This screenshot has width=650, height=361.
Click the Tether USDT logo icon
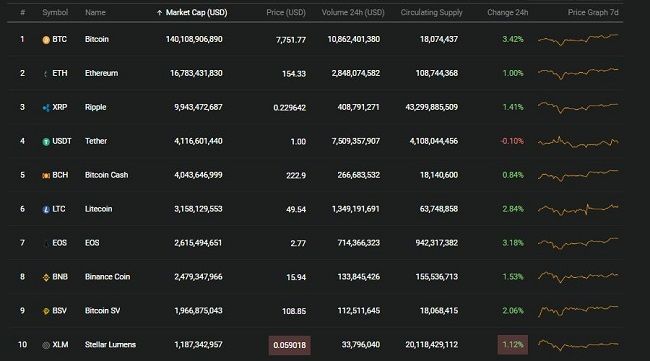coord(46,142)
